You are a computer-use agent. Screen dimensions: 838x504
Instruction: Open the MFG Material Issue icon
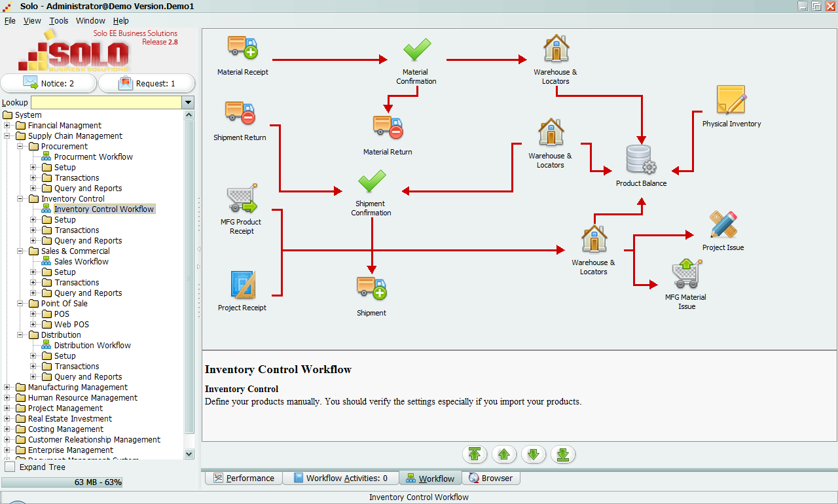[x=686, y=274]
